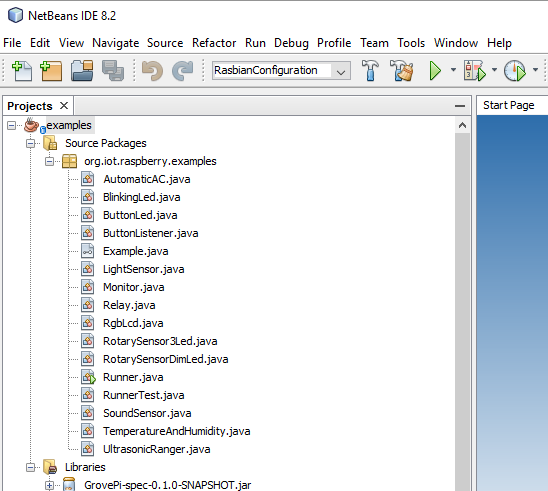548x491 pixels.
Task: Open the Run menu
Action: point(255,43)
